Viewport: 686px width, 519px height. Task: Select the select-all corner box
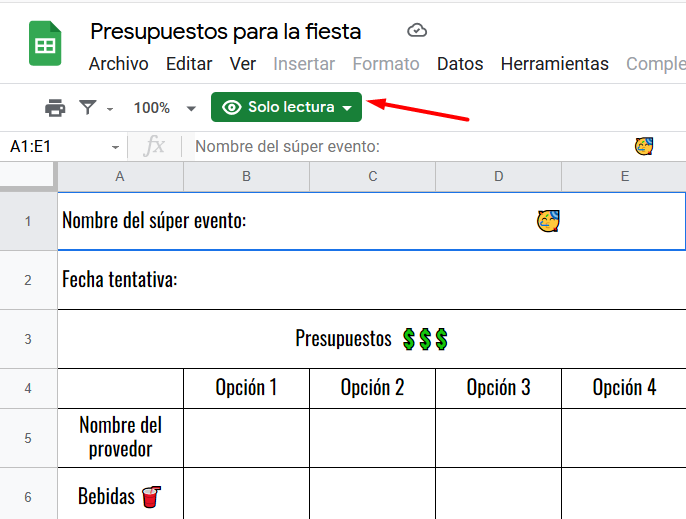point(28,176)
